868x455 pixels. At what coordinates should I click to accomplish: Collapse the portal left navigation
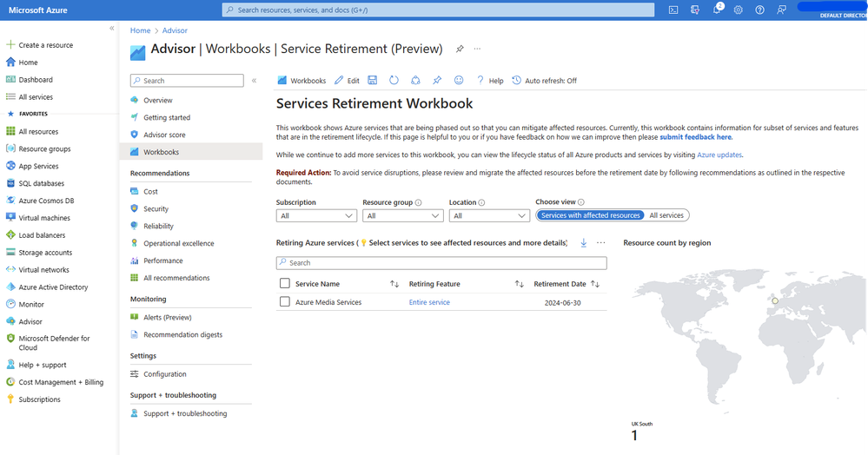click(112, 28)
